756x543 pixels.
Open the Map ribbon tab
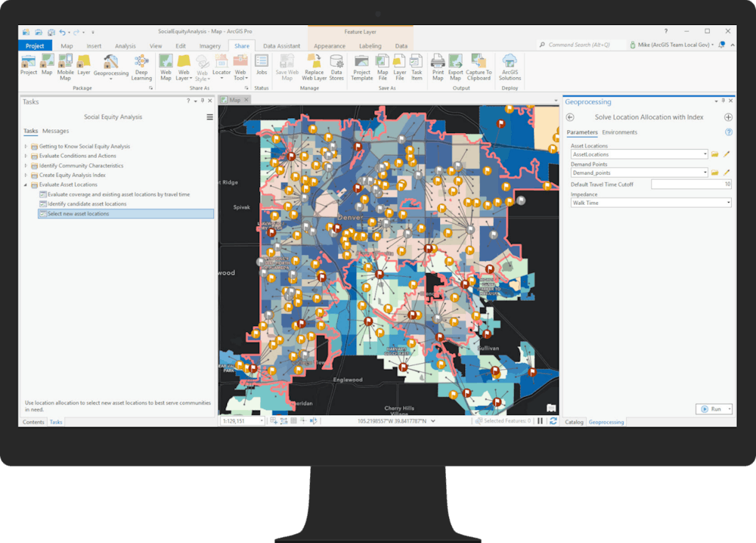(x=67, y=46)
